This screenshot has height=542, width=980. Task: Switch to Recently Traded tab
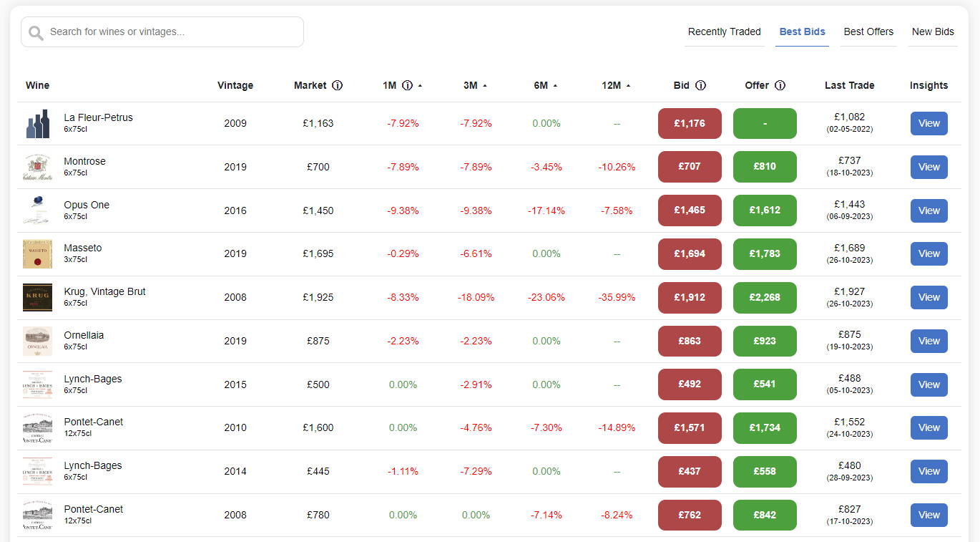[x=725, y=32]
